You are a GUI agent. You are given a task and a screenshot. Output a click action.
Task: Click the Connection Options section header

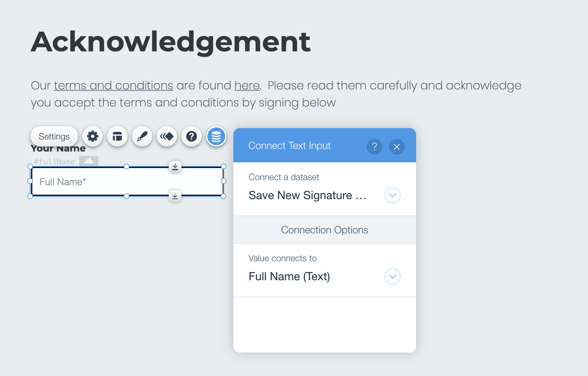point(325,230)
